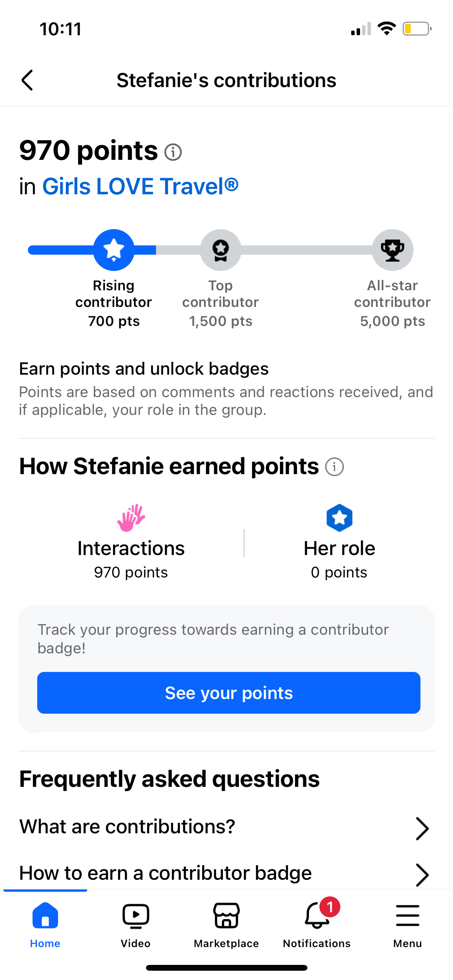Tap info icon beside How Stefanie earned points
The width and height of the screenshot is (453, 980).
pyautogui.click(x=335, y=467)
